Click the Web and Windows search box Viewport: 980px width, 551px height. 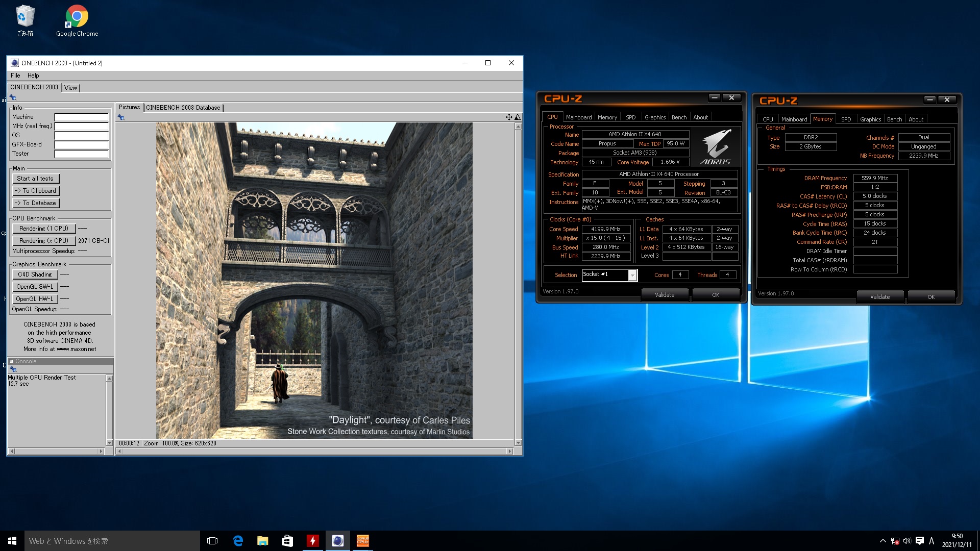pos(112,541)
